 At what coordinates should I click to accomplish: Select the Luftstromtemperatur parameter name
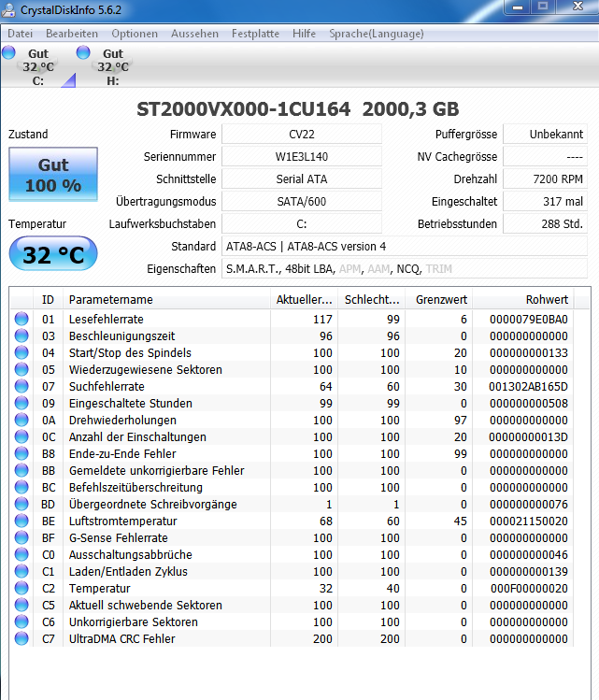(123, 521)
